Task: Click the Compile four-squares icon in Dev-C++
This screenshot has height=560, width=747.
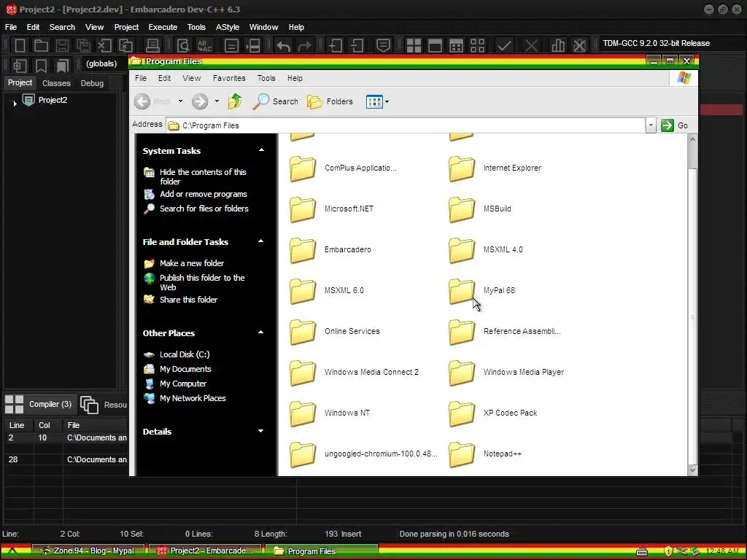Action: [x=414, y=46]
